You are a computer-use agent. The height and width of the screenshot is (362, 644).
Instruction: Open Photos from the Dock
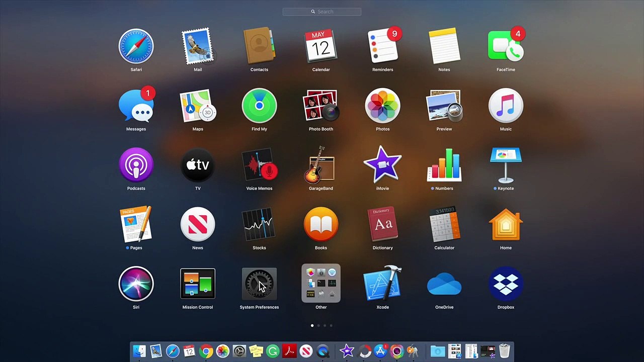pos(222,351)
